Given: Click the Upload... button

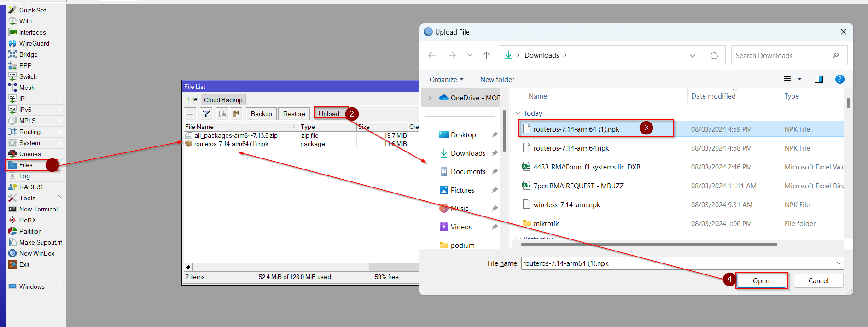Looking at the screenshot, I should pyautogui.click(x=331, y=114).
